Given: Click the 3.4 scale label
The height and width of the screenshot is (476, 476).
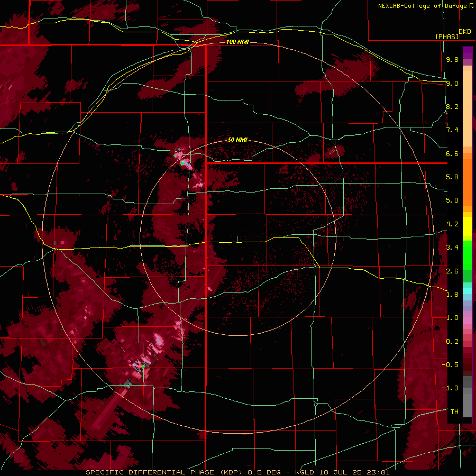Looking at the screenshot, I should tap(452, 248).
